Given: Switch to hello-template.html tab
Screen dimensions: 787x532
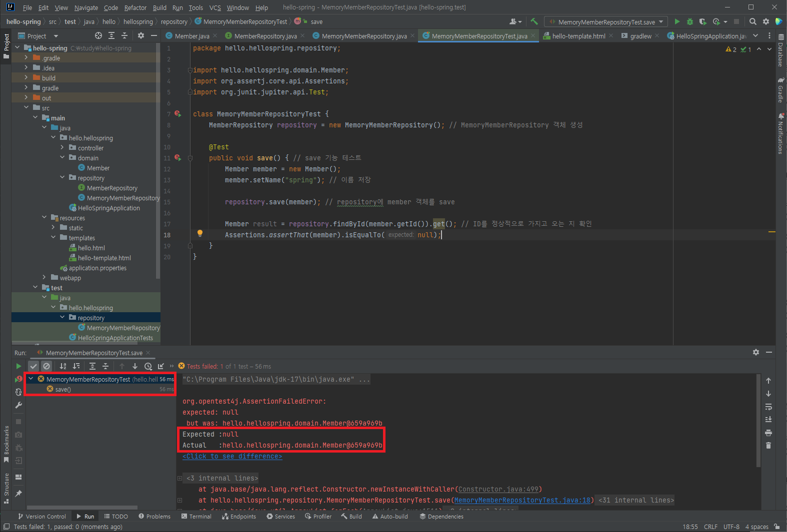Looking at the screenshot, I should 578,36.
